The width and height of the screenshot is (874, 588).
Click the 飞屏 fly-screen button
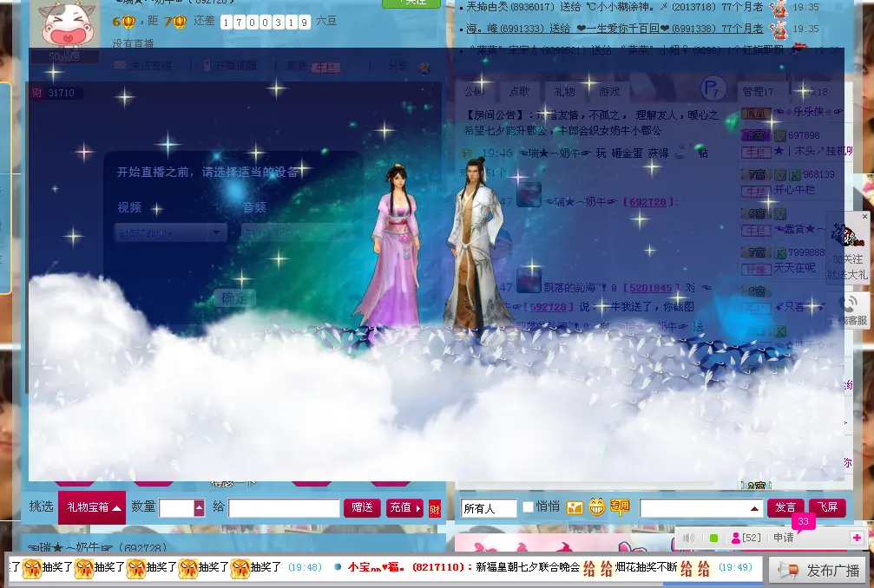tap(827, 507)
